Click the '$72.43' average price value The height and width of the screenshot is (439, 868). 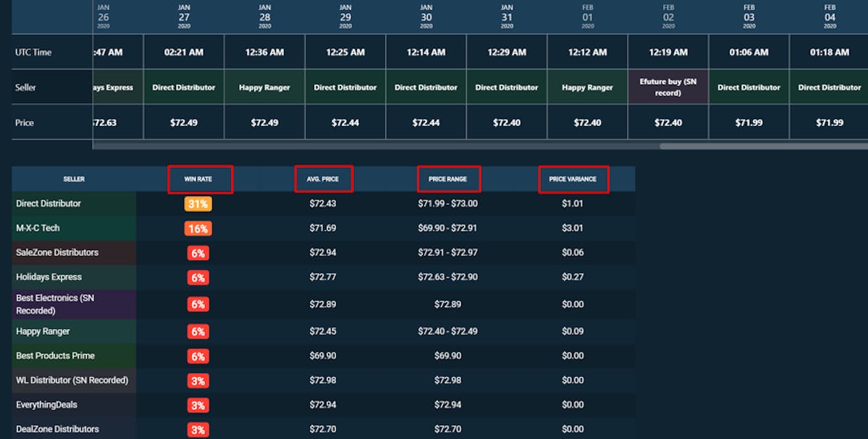click(x=323, y=203)
